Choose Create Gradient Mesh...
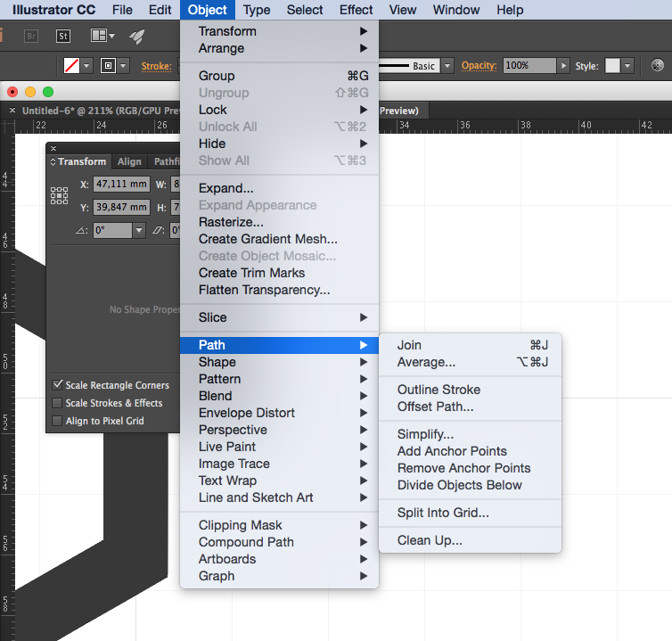The width and height of the screenshot is (672, 641). [x=280, y=239]
